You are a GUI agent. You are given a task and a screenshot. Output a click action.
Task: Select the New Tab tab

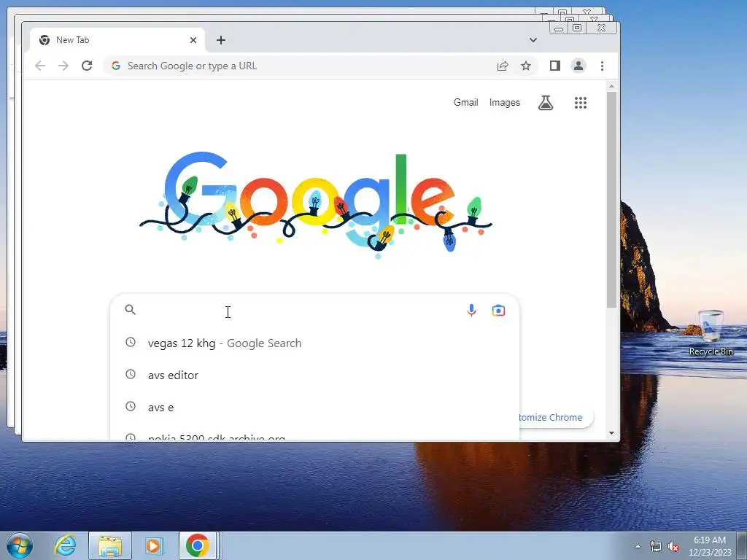[x=117, y=40]
